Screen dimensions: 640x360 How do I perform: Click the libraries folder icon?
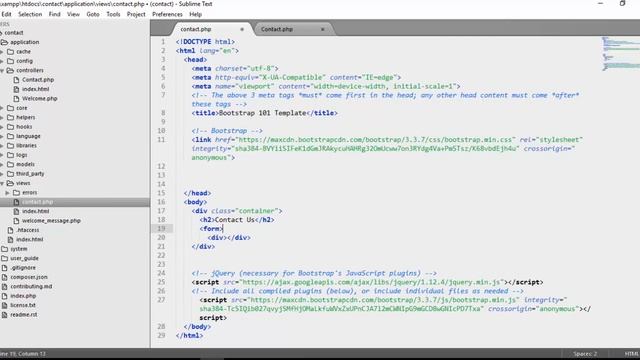tap(11, 146)
